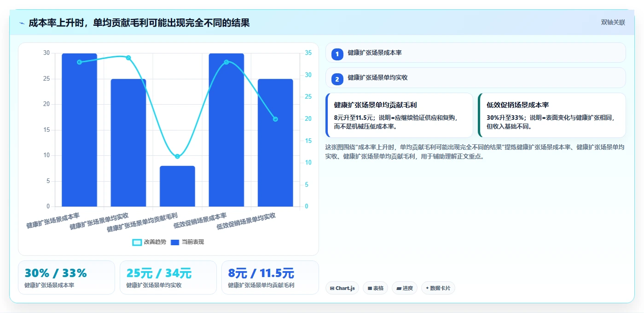
Task: Click the paragraph beginning 这张图围绕
Action: [475, 152]
